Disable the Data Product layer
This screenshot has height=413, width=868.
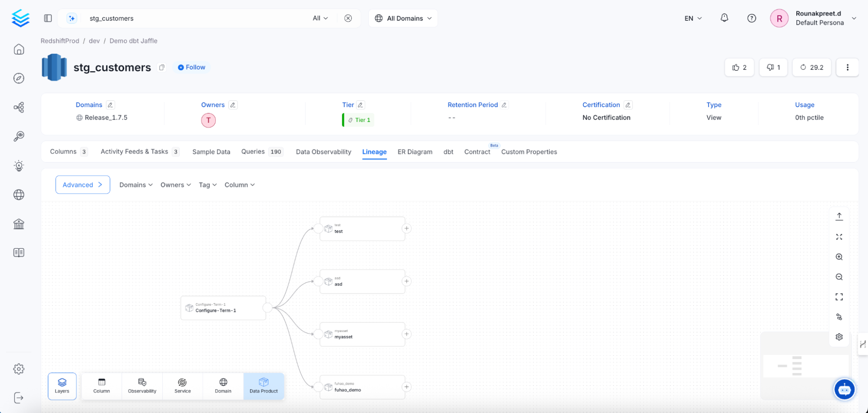point(264,386)
